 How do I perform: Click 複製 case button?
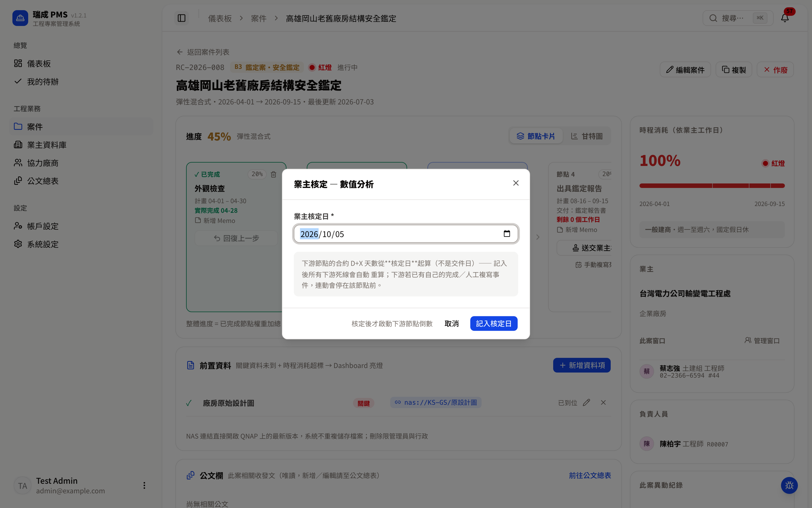click(x=734, y=70)
